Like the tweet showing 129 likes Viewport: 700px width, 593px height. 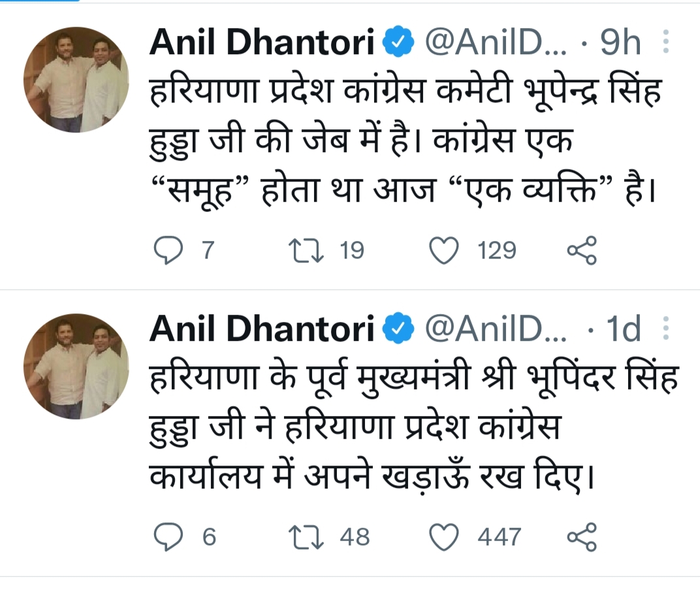445,251
